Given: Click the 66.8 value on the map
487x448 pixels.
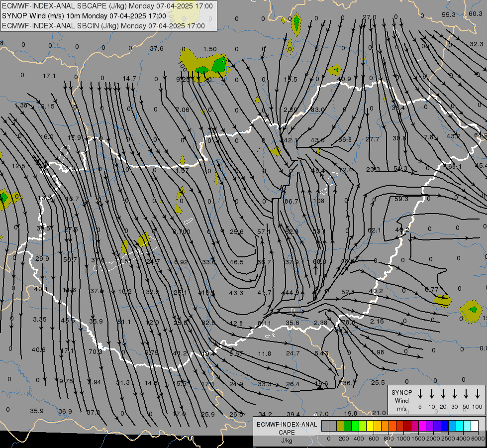Looking at the screenshot, I should point(345,139).
